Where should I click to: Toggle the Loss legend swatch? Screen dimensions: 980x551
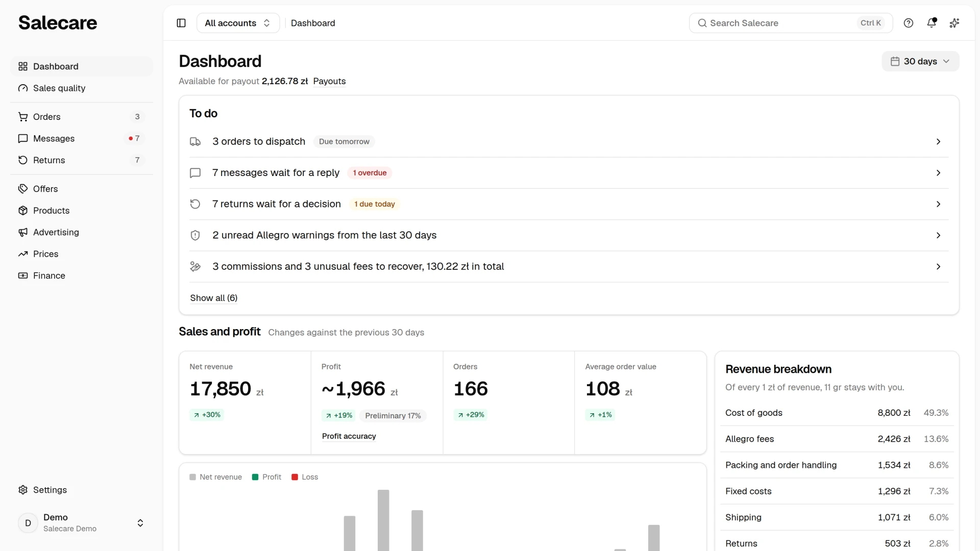click(295, 477)
